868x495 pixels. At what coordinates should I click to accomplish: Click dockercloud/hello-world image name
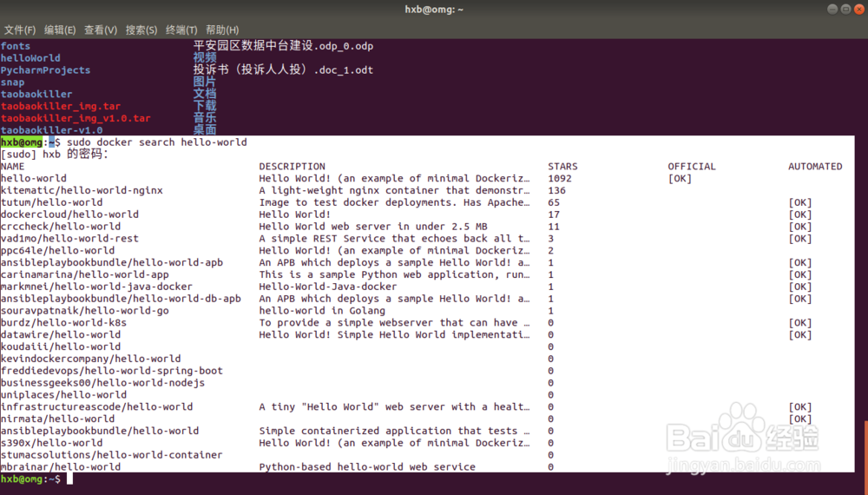click(x=69, y=214)
